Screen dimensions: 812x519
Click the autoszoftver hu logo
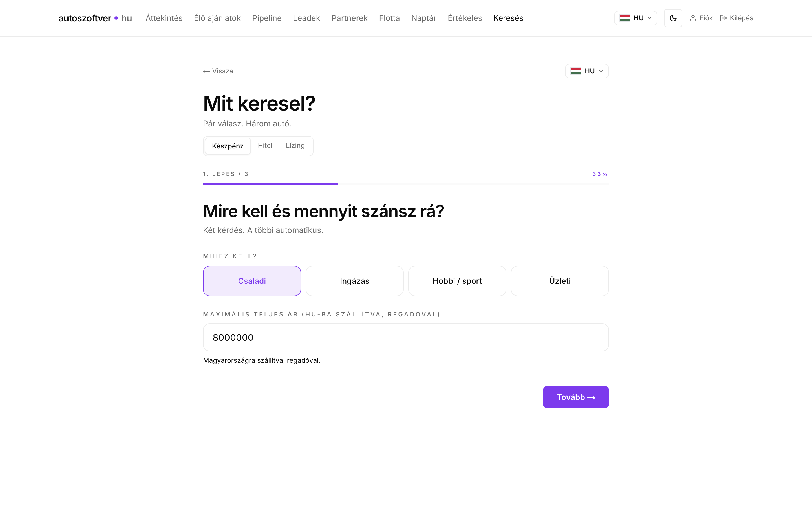click(x=95, y=18)
